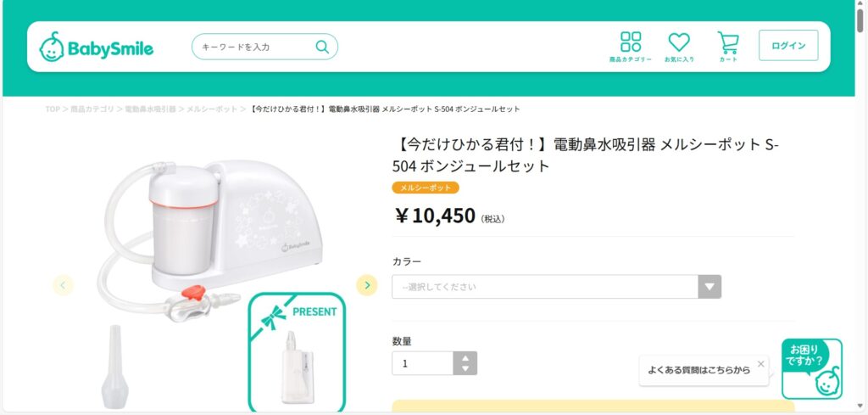868x415 pixels.
Task: Focus the keyword search input field
Action: pos(253,47)
